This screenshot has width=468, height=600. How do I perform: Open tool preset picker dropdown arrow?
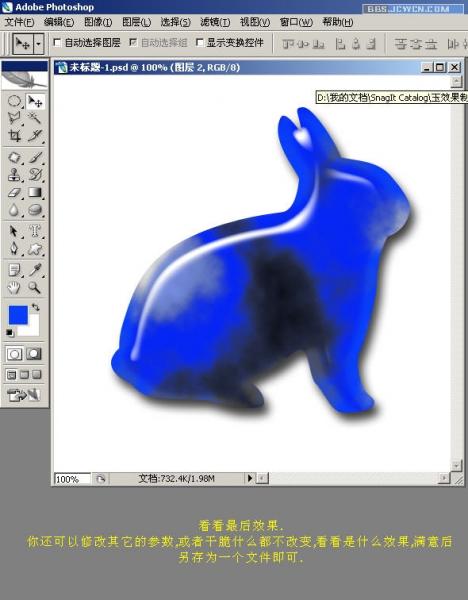pyautogui.click(x=39, y=44)
